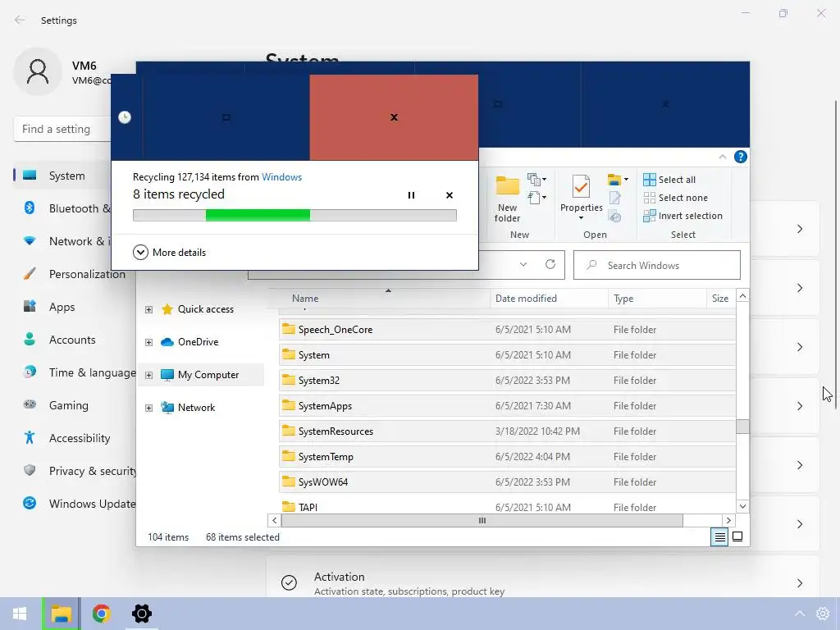Click the clock icon in the recycling dialog title
The height and width of the screenshot is (630, 840).
point(125,117)
